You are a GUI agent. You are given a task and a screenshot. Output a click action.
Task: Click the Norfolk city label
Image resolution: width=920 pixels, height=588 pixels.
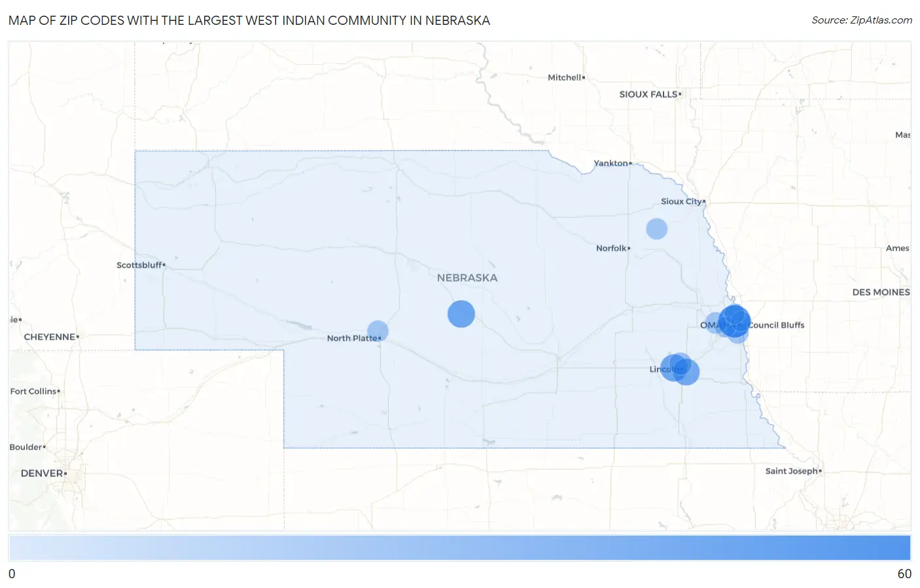(611, 248)
